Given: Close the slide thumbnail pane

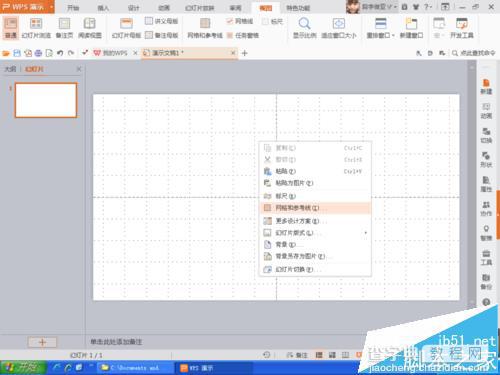Looking at the screenshot, I should pos(79,69).
